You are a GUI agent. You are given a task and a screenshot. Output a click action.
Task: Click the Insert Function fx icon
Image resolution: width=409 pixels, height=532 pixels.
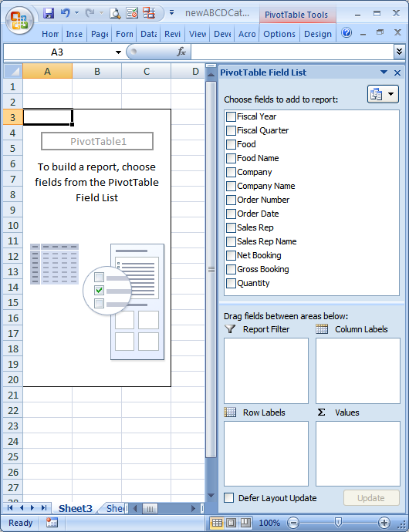pos(181,52)
